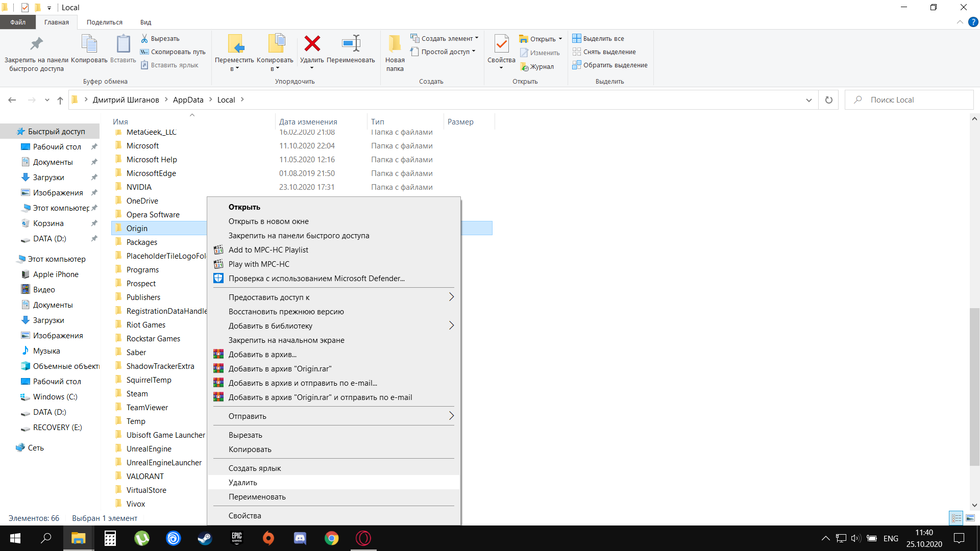
Task: Click the Up one level arrow
Action: click(x=60, y=100)
